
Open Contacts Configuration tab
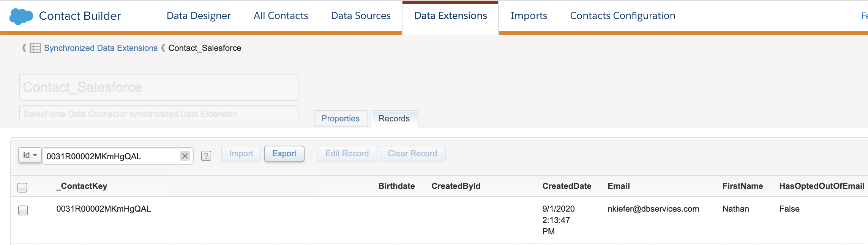point(623,16)
